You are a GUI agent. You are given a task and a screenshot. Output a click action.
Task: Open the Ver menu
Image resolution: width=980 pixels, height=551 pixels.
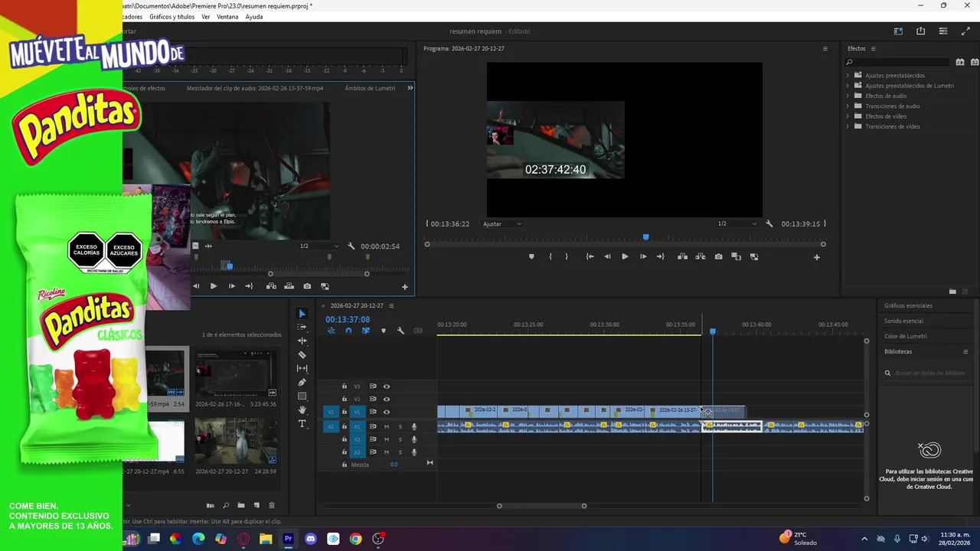tap(205, 17)
